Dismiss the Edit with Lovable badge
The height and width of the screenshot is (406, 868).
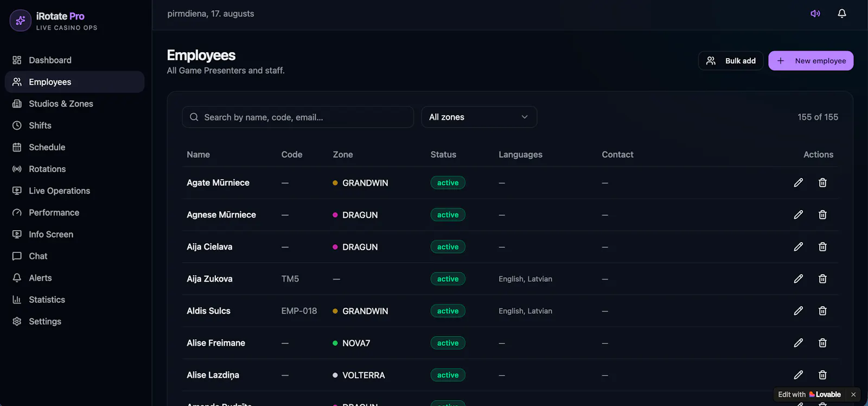(853, 395)
